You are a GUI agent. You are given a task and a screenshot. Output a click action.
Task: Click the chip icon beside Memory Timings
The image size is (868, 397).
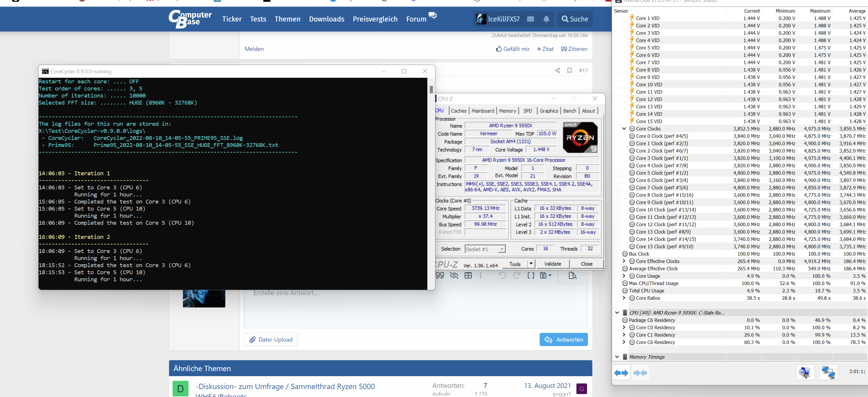coord(625,357)
